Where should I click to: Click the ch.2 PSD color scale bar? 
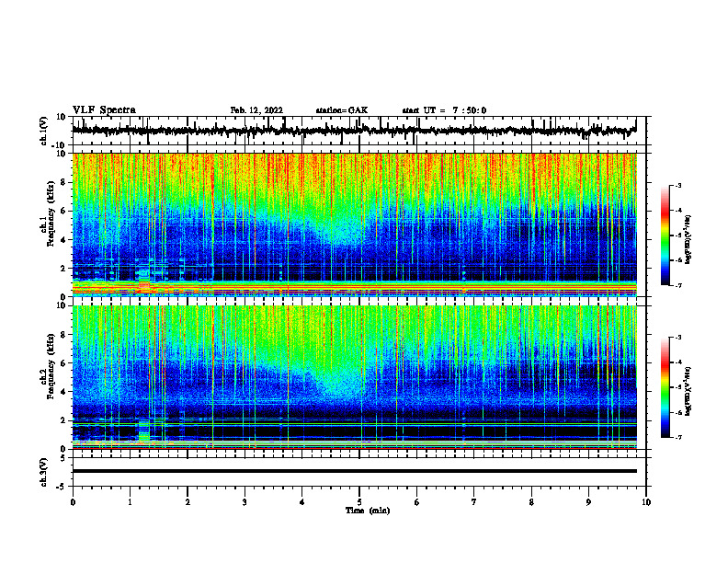point(665,387)
